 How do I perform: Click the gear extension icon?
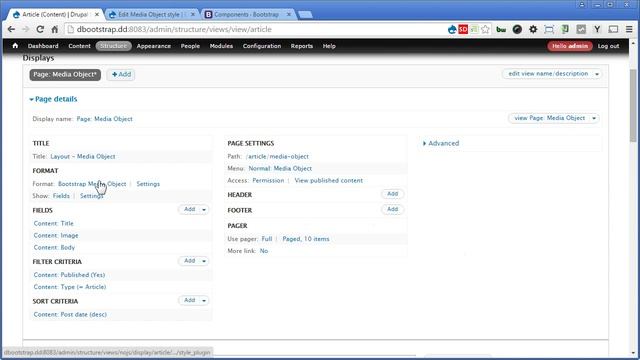(533, 29)
